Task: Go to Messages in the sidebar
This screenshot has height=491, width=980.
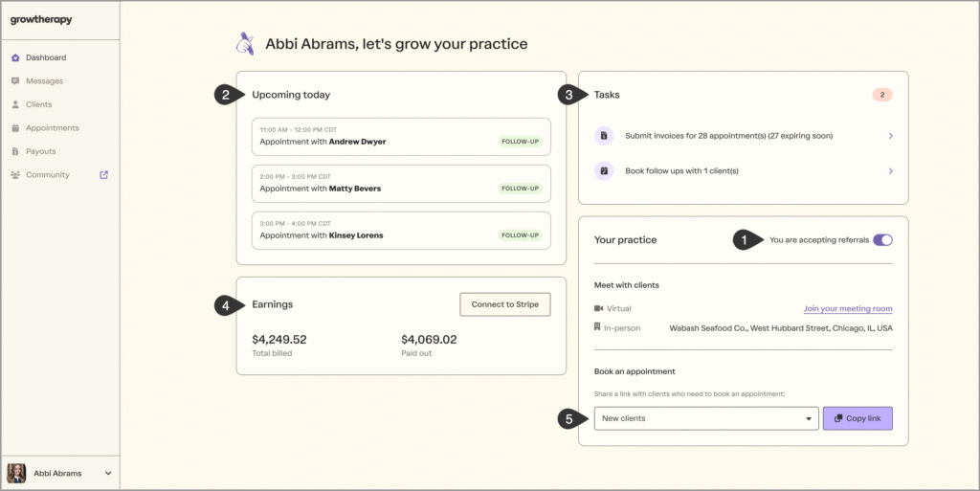Action: (44, 81)
